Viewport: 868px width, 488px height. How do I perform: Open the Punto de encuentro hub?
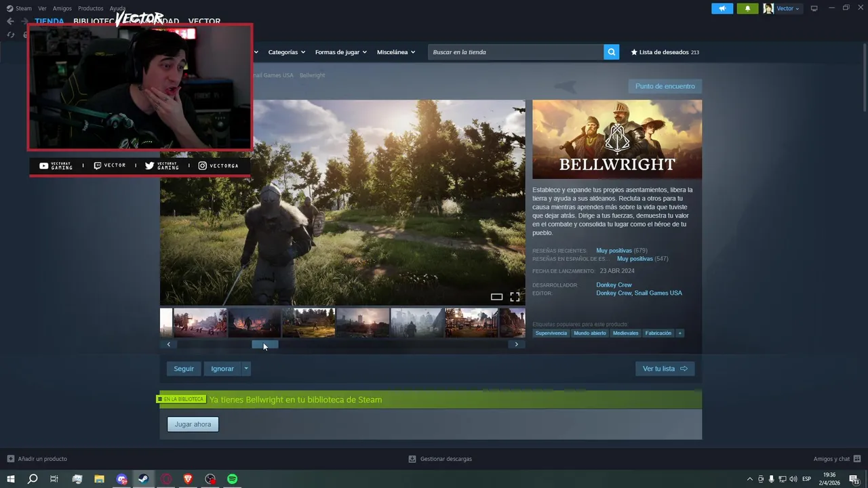click(665, 86)
